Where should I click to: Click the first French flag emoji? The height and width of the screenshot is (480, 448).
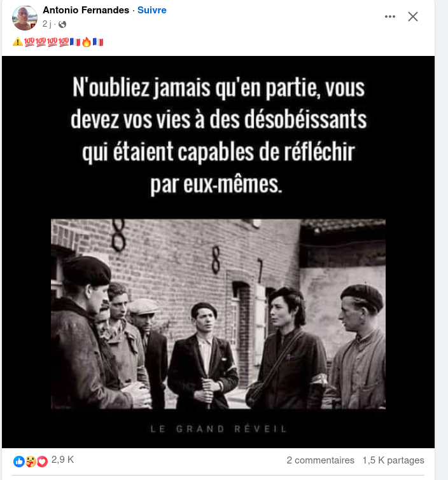(75, 41)
